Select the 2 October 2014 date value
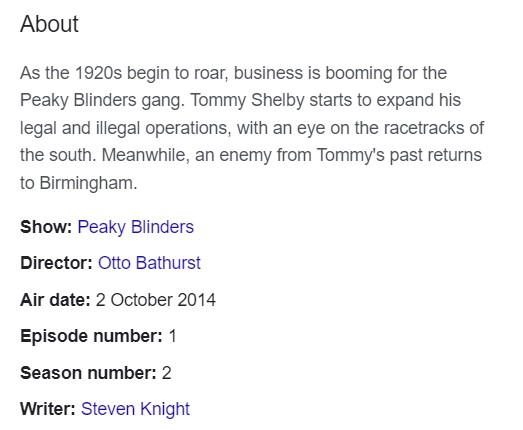Screen dimensions: 523x430 point(156,300)
